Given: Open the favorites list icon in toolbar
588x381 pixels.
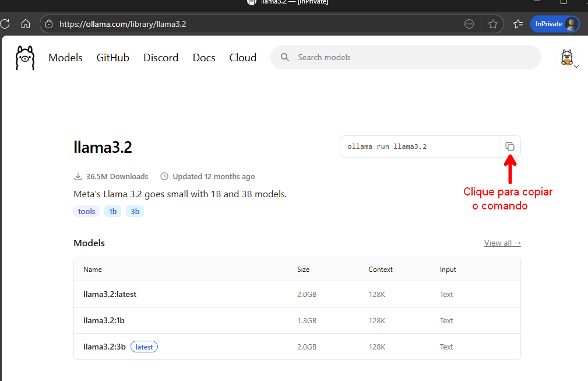Looking at the screenshot, I should tap(518, 24).
